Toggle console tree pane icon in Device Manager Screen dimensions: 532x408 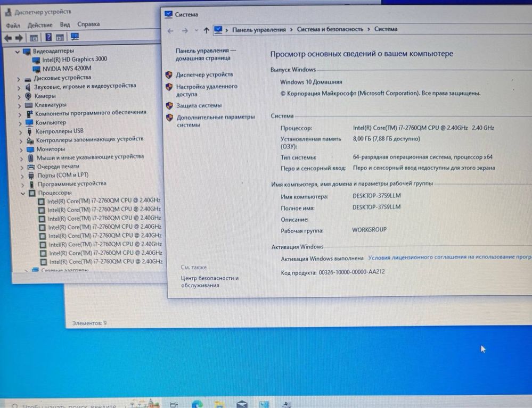point(34,38)
